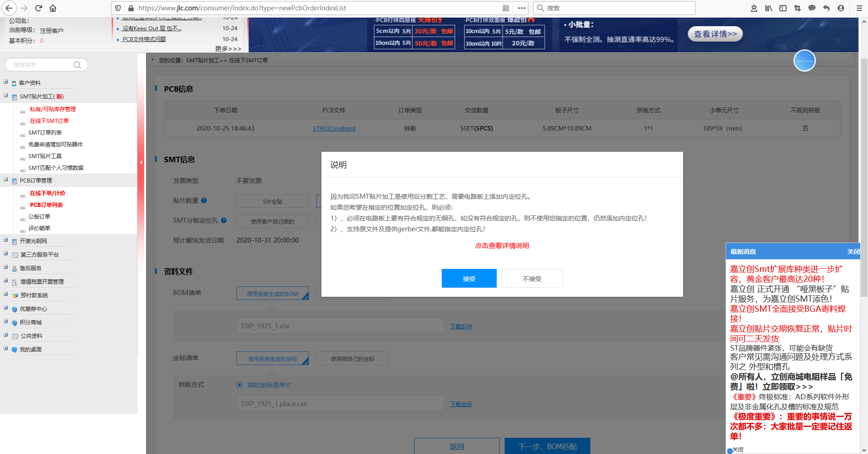This screenshot has width=868, height=454.
Task: Select 使用系统生成的坐标 option
Action: point(272,358)
